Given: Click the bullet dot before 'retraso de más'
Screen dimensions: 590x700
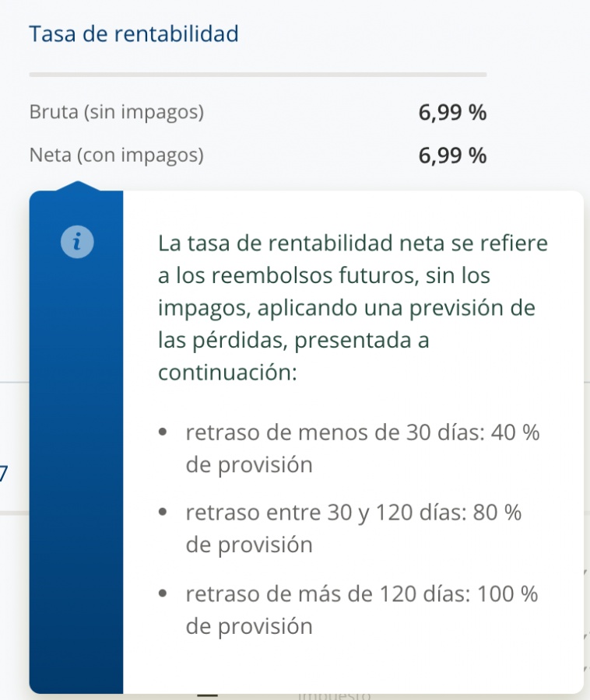Looking at the screenshot, I should (163, 594).
